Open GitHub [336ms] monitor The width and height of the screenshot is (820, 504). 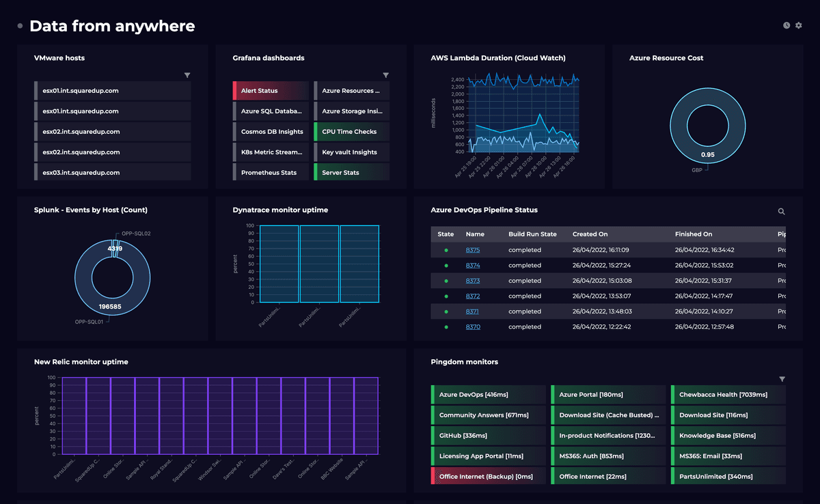tap(489, 435)
